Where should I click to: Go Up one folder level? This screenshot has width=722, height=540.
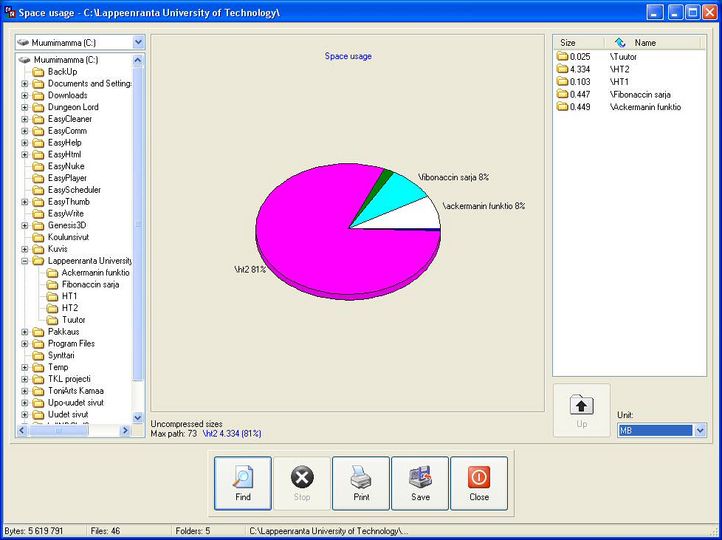pyautogui.click(x=582, y=410)
